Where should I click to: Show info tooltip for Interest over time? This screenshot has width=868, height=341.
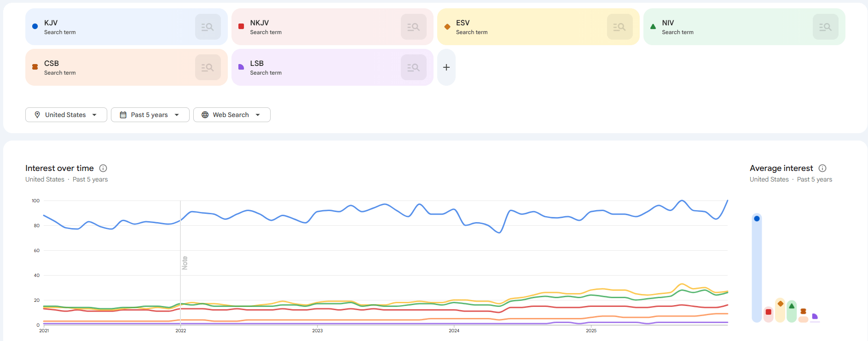103,168
